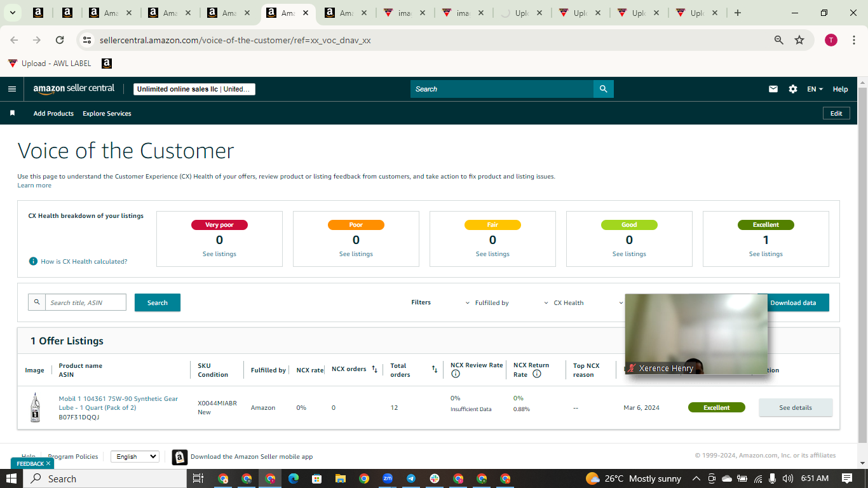Screen dimensions: 868x488
Task: Click the site information icon in address bar
Action: [x=88, y=40]
